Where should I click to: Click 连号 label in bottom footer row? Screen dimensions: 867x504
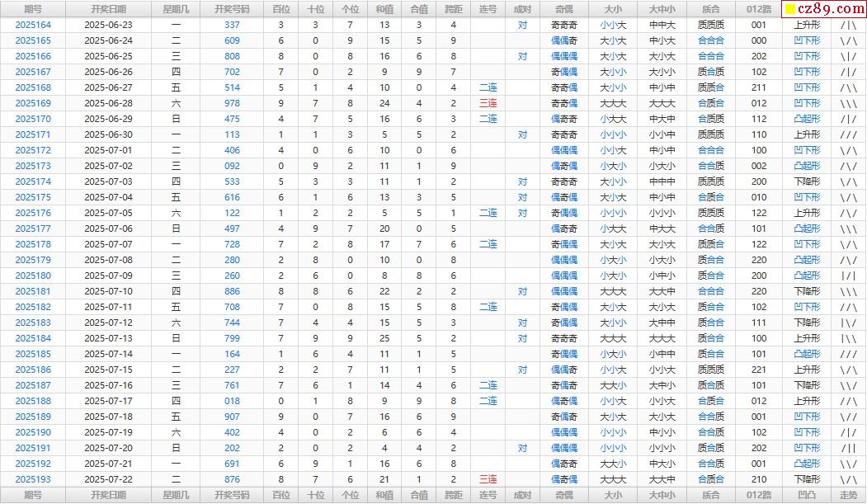pos(488,495)
